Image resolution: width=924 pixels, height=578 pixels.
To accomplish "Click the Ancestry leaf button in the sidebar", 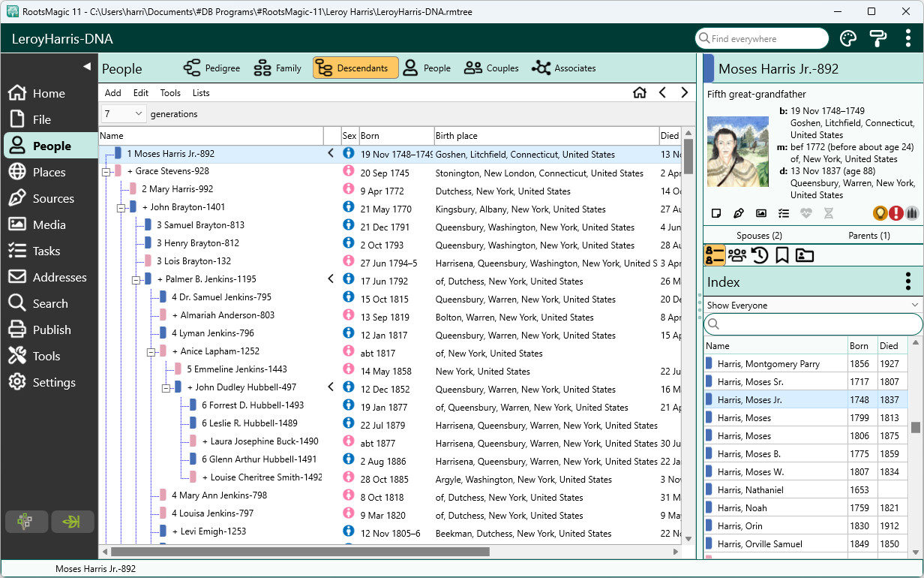I will (x=73, y=521).
